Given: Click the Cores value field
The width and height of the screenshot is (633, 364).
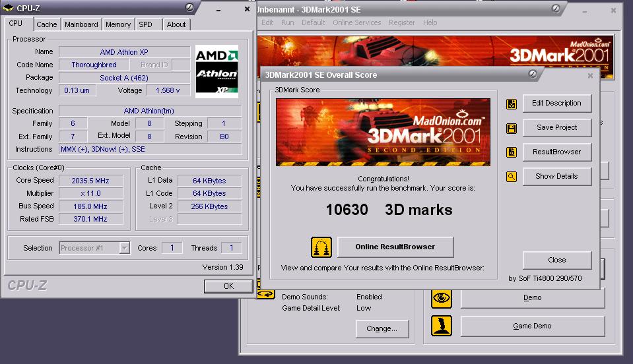Looking at the screenshot, I should (x=172, y=248).
